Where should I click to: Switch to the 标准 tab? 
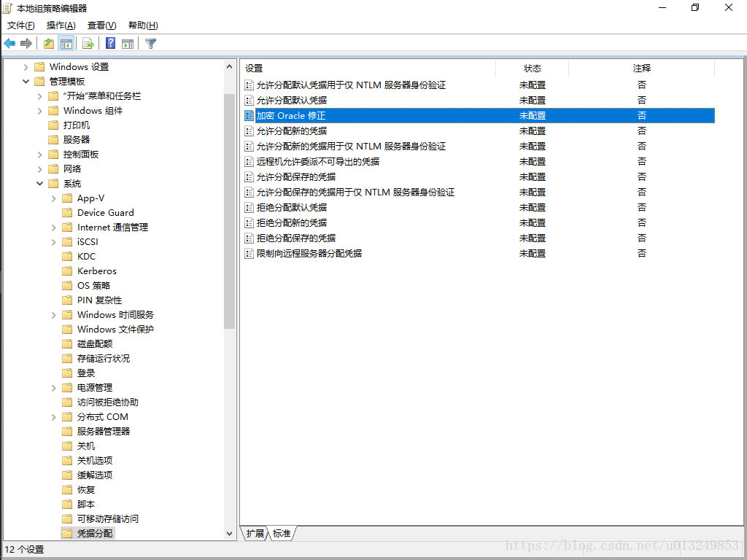[x=282, y=533]
